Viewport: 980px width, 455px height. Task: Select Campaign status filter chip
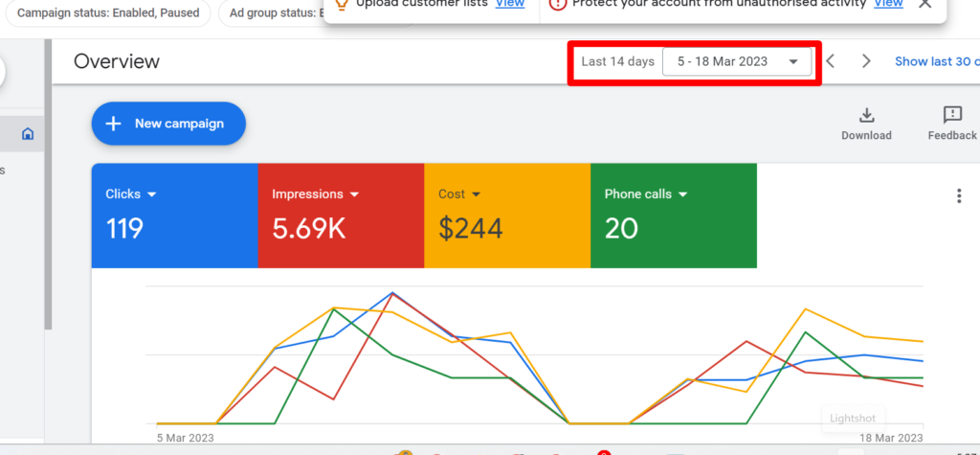click(x=108, y=13)
